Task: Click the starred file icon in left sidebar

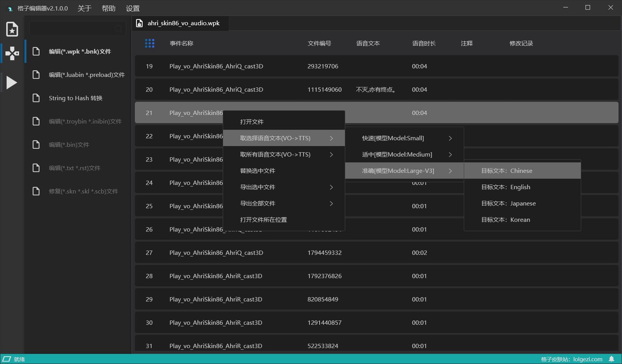Action: 12,29
